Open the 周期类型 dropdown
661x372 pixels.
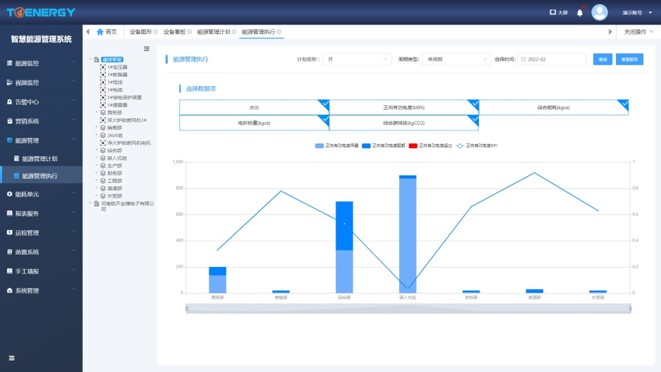[x=456, y=59]
